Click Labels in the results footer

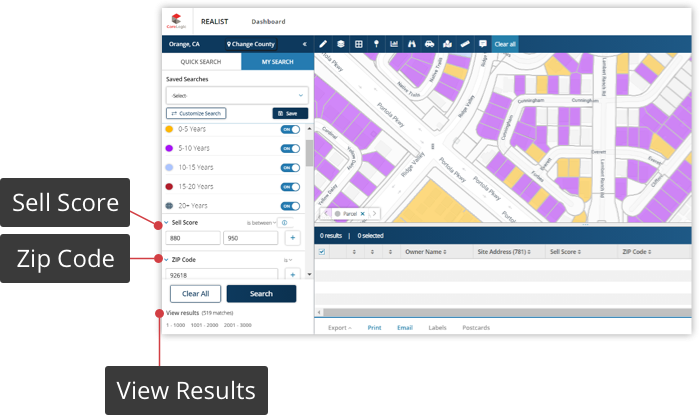coord(438,328)
